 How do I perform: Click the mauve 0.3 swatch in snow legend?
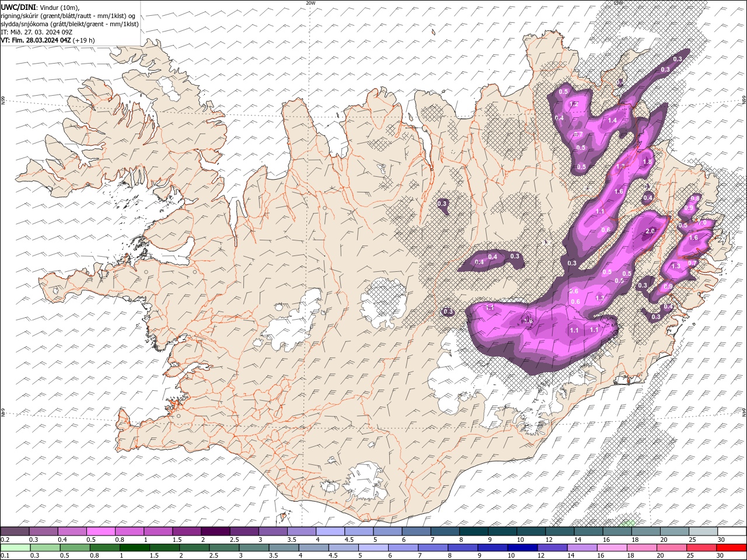pos(44,531)
